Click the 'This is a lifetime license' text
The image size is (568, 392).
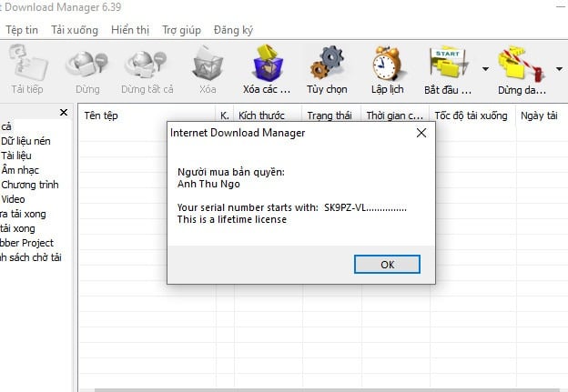point(232,219)
